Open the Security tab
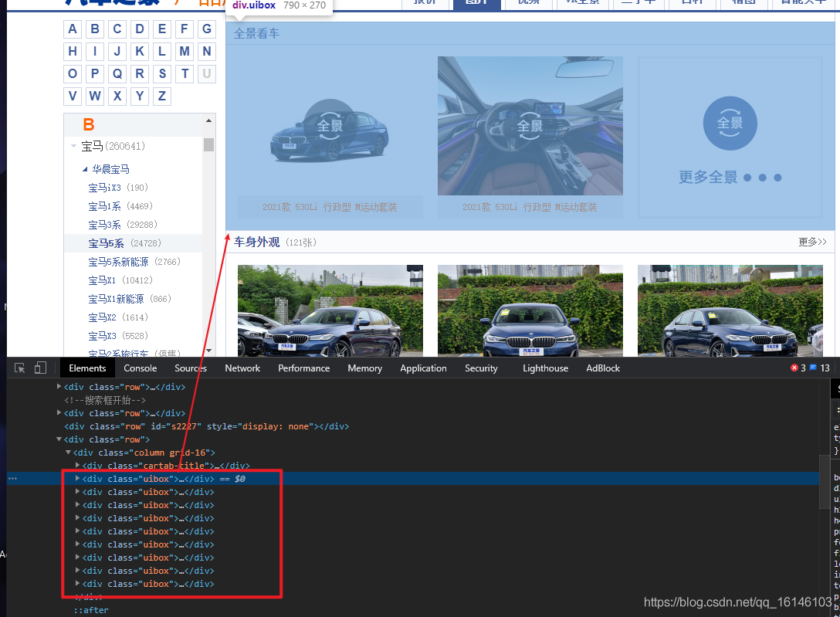The width and height of the screenshot is (840, 617). (x=481, y=368)
